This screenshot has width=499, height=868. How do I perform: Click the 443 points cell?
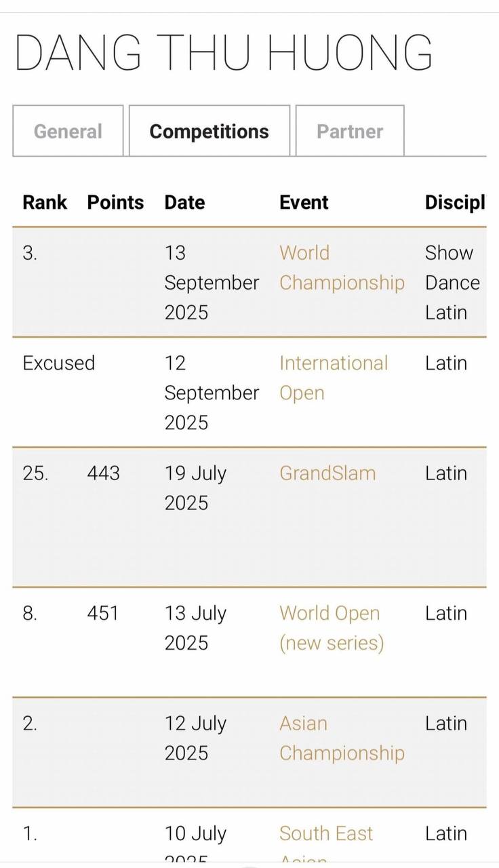103,473
